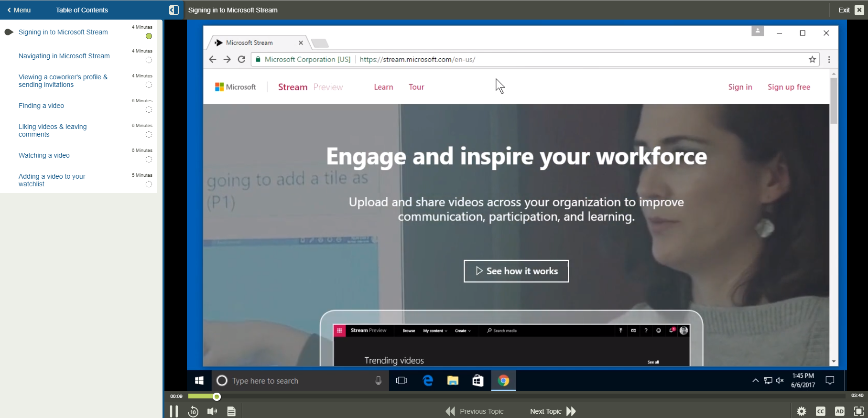
Task: Click browser back arrow
Action: [213, 59]
